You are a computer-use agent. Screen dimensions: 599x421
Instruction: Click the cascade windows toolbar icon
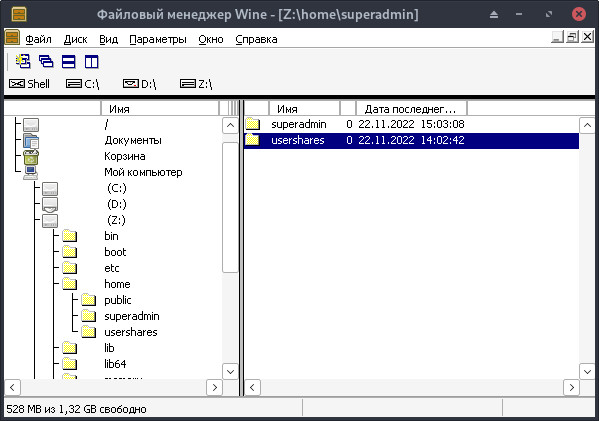coord(46,62)
